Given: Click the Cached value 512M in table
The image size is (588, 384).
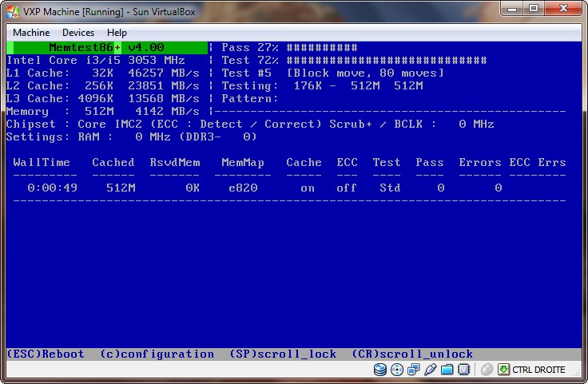Looking at the screenshot, I should [121, 188].
